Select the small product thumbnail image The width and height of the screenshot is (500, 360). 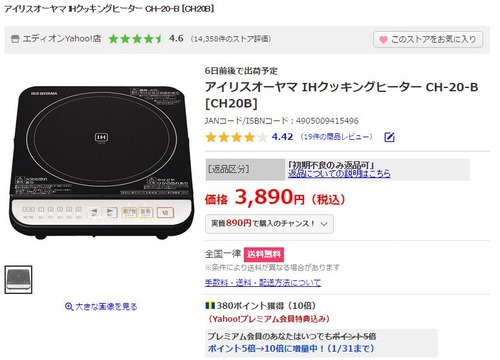tap(18, 280)
